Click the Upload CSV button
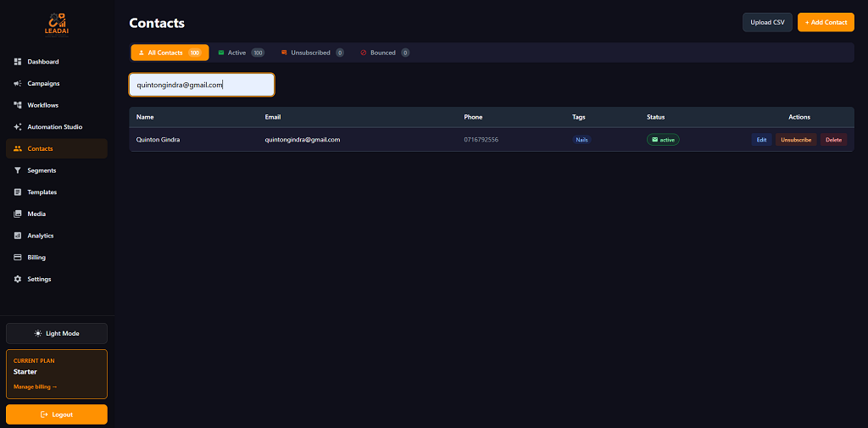The height and width of the screenshot is (428, 868). point(767,22)
